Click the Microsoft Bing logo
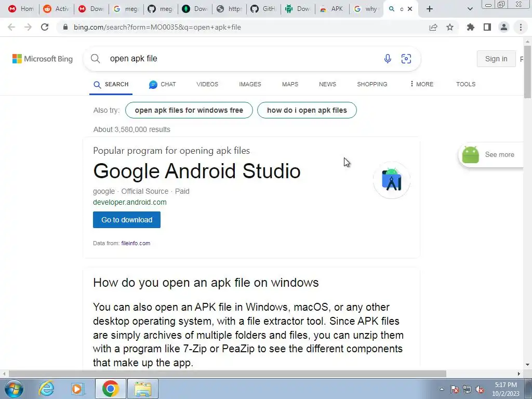This screenshot has width=532, height=399. point(43,59)
